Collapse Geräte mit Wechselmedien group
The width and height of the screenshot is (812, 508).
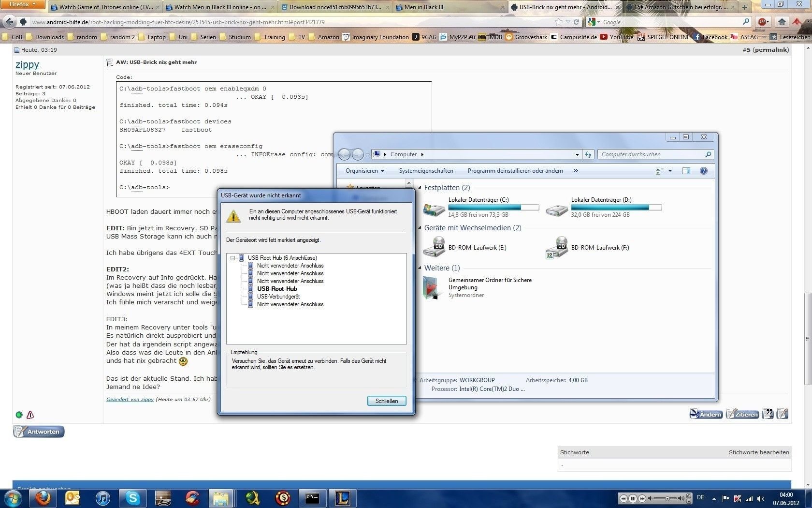pos(420,228)
